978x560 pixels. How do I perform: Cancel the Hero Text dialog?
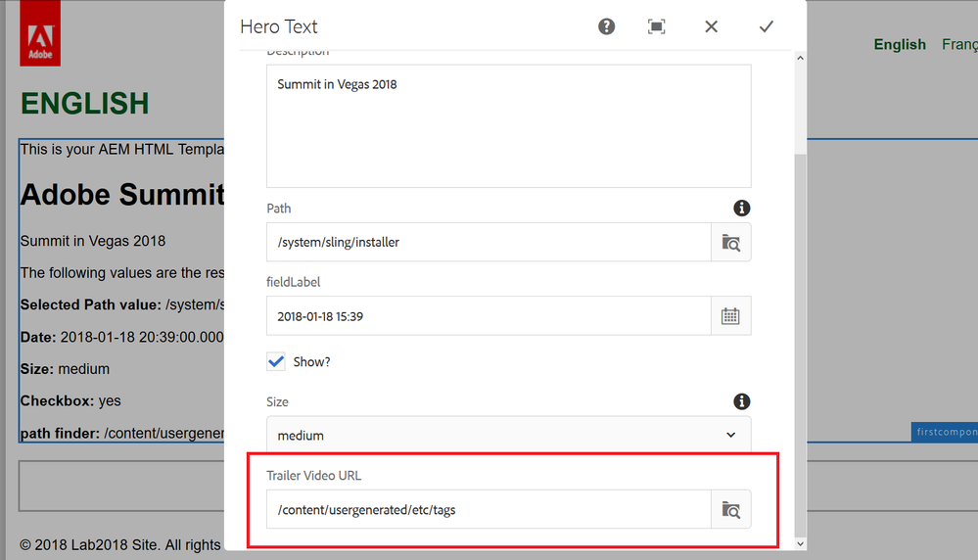pos(712,26)
